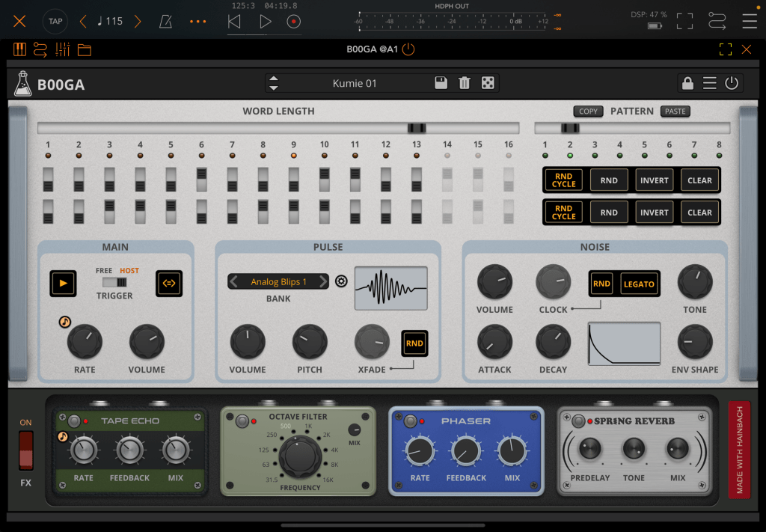Click the padlock lock icon
The image size is (766, 532).
(687, 84)
